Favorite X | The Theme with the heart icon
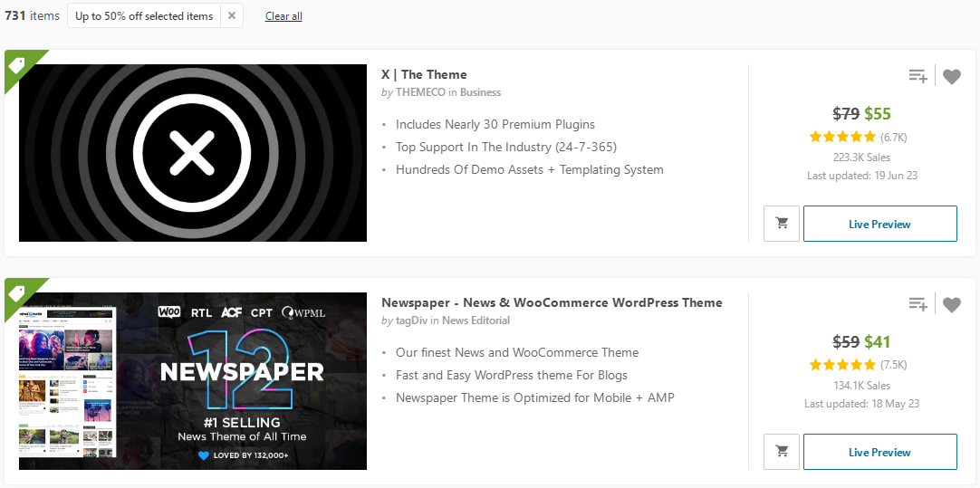Viewport: 980px width, 488px height. pyautogui.click(x=952, y=77)
